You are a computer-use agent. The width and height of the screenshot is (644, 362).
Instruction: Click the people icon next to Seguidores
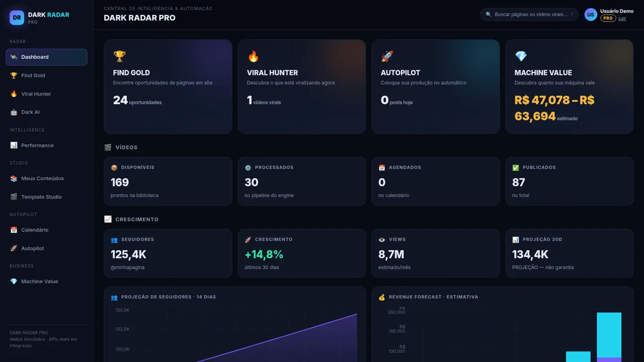[x=114, y=240]
